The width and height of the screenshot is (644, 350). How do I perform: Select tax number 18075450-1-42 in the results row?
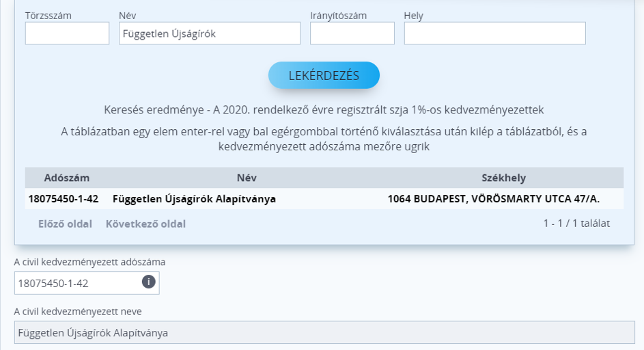click(x=64, y=199)
